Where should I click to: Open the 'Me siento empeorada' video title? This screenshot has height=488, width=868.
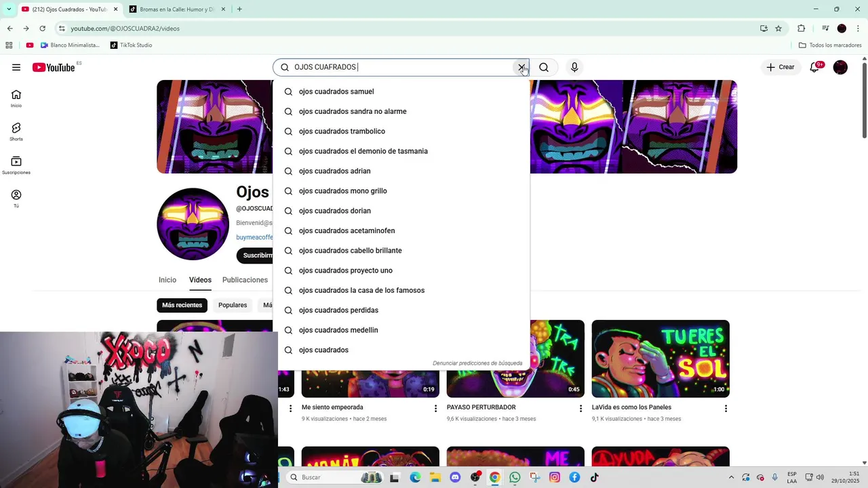click(332, 407)
